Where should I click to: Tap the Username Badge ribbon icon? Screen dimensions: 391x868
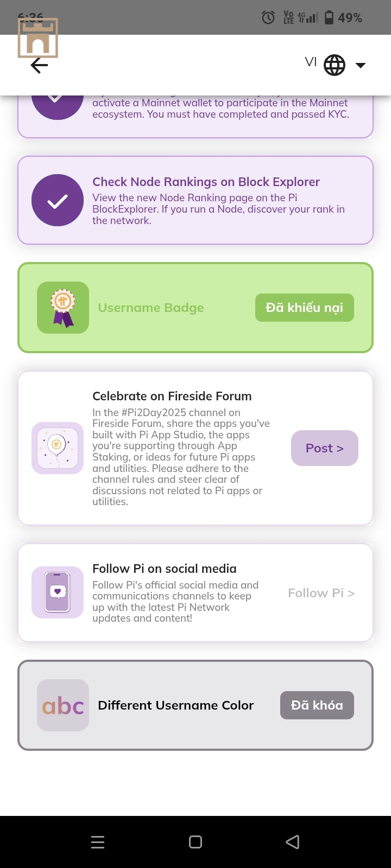(63, 308)
